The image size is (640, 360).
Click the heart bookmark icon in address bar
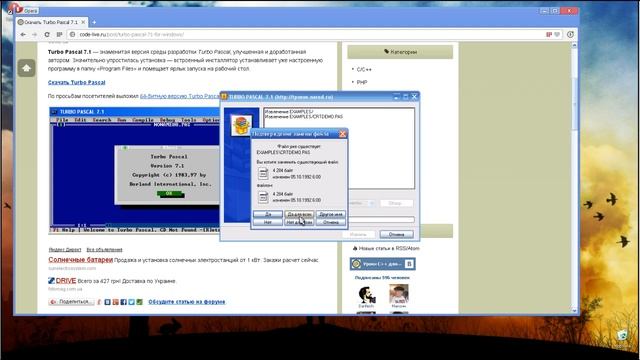(x=557, y=34)
